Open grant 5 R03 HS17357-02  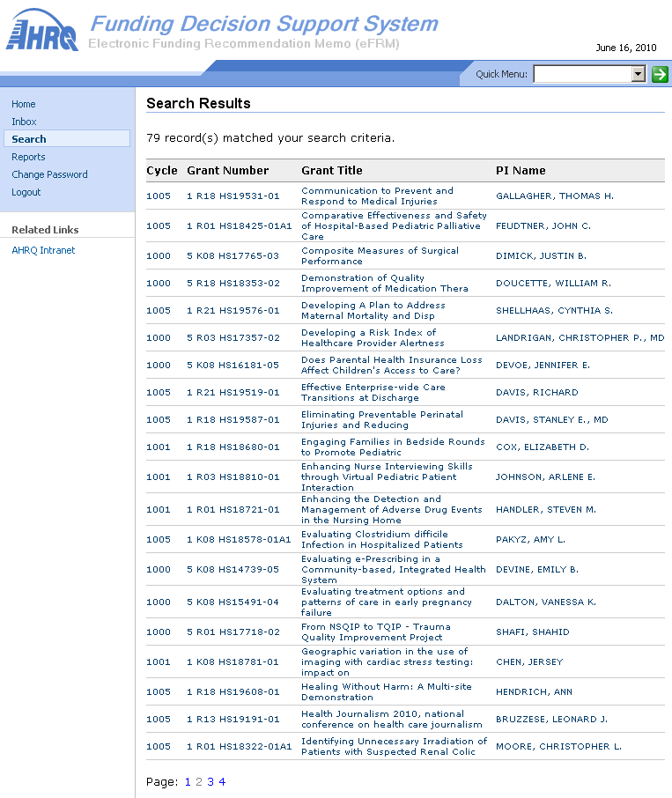233,338
